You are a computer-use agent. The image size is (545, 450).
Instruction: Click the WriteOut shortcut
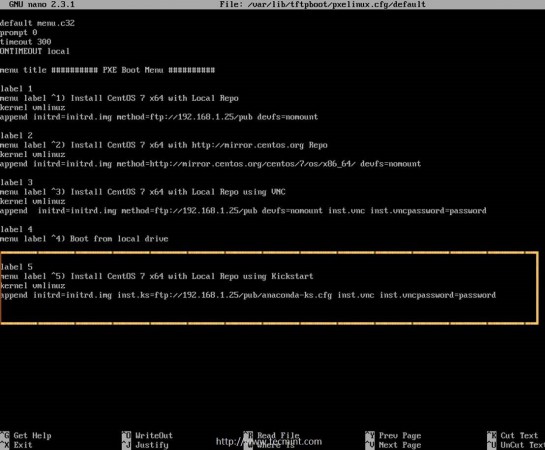[148, 435]
